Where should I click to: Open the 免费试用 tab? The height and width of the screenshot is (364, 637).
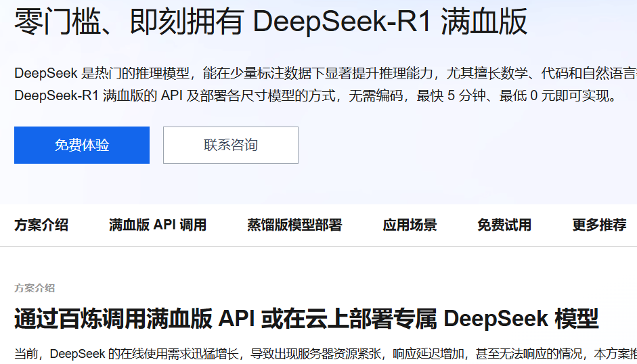[x=504, y=225]
